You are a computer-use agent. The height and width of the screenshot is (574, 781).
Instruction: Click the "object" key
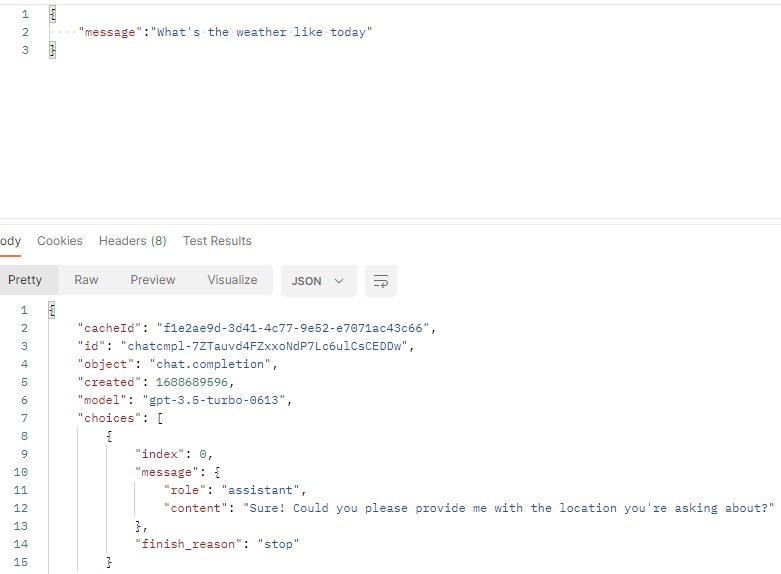coord(106,364)
